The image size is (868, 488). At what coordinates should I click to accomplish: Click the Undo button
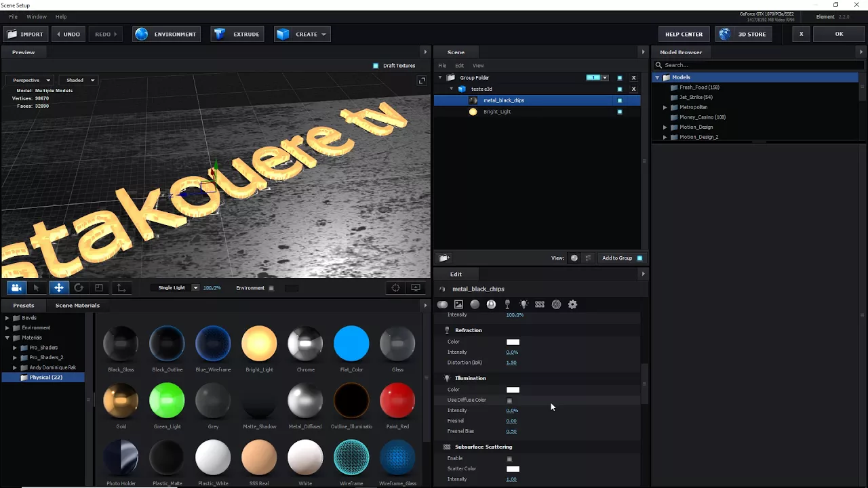[68, 34]
